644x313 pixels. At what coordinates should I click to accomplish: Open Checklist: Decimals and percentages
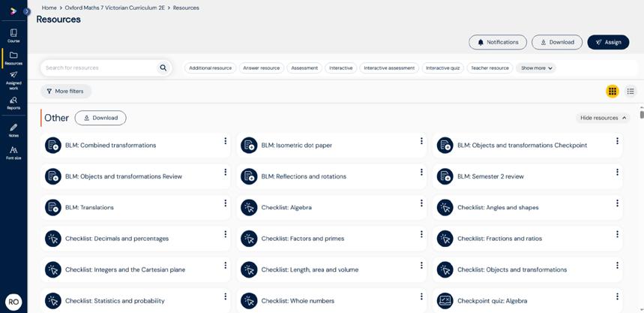(136, 239)
